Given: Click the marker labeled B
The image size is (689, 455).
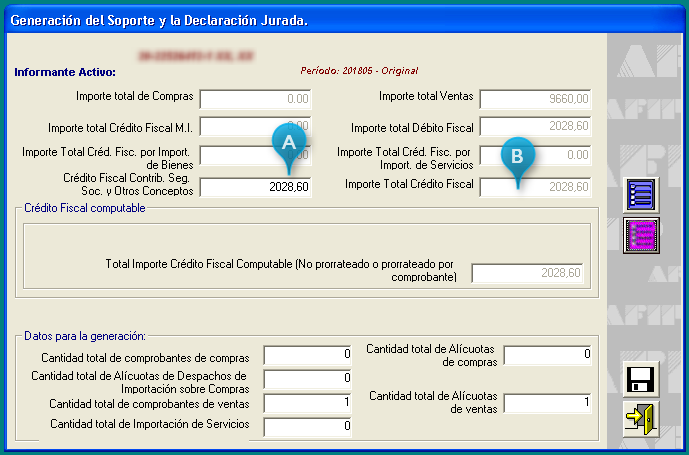Looking at the screenshot, I should (517, 156).
